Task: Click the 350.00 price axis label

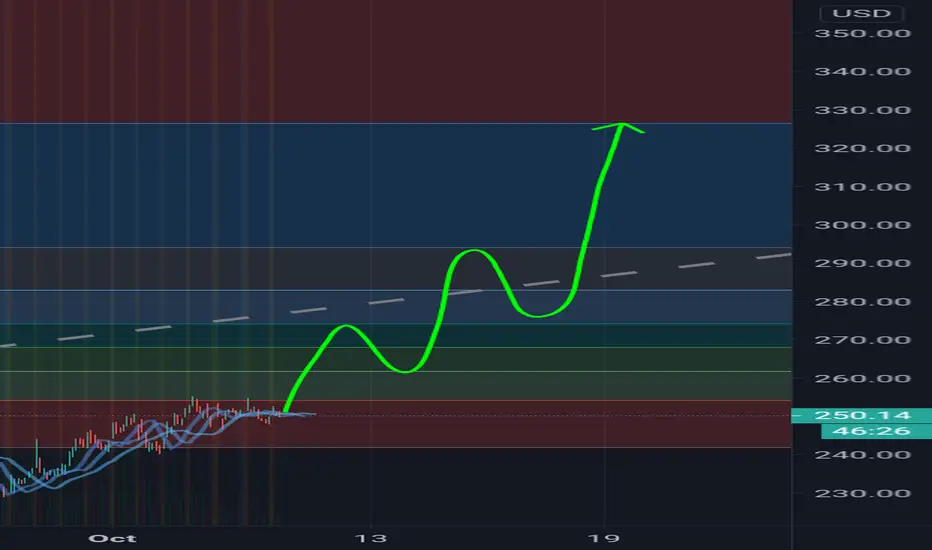Action: click(862, 33)
